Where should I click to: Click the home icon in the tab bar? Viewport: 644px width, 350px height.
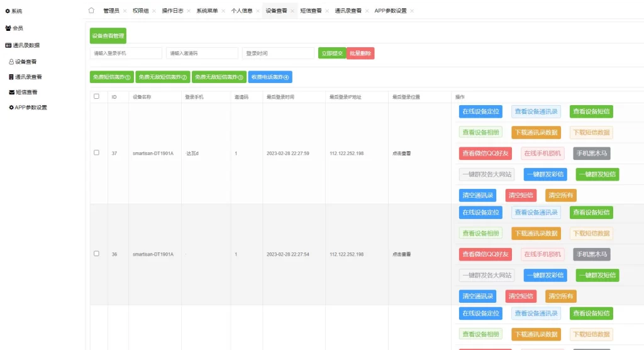pyautogui.click(x=91, y=11)
